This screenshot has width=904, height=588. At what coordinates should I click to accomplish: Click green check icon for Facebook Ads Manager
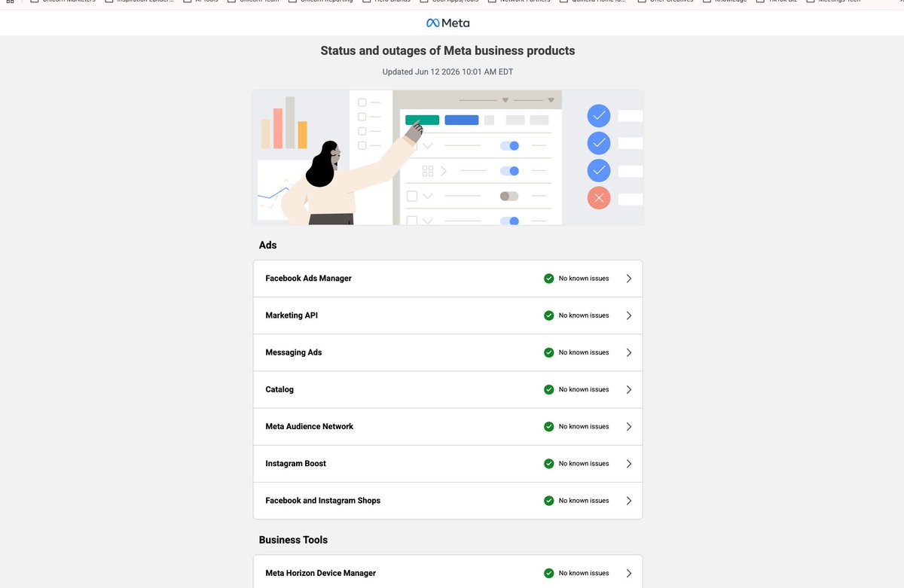pos(548,279)
